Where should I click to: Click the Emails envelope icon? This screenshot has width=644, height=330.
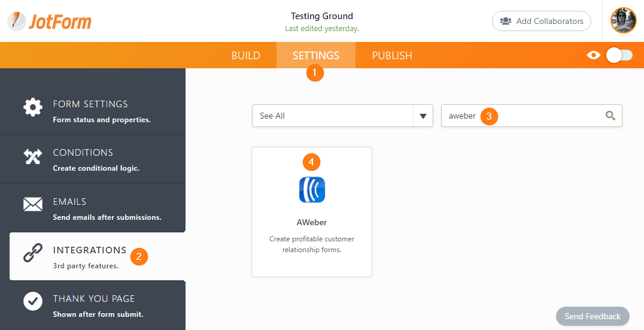[x=33, y=205]
